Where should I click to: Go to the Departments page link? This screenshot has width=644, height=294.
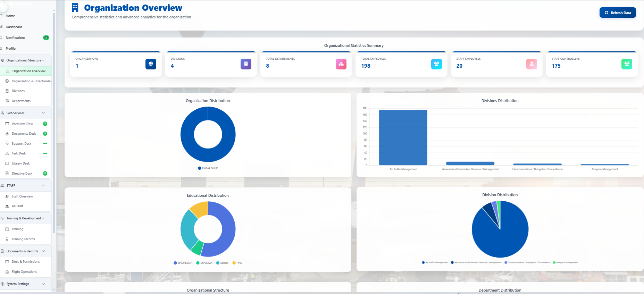click(21, 101)
